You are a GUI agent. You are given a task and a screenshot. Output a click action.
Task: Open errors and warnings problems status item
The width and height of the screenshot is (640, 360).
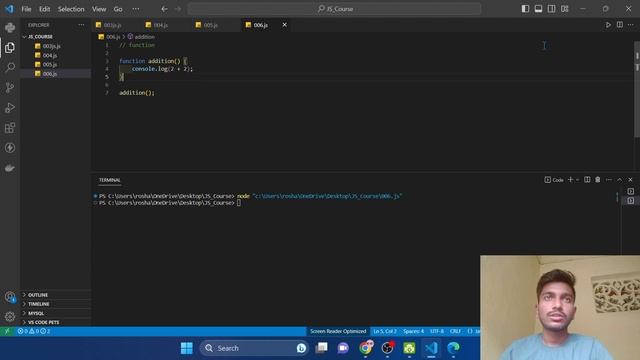(33, 331)
